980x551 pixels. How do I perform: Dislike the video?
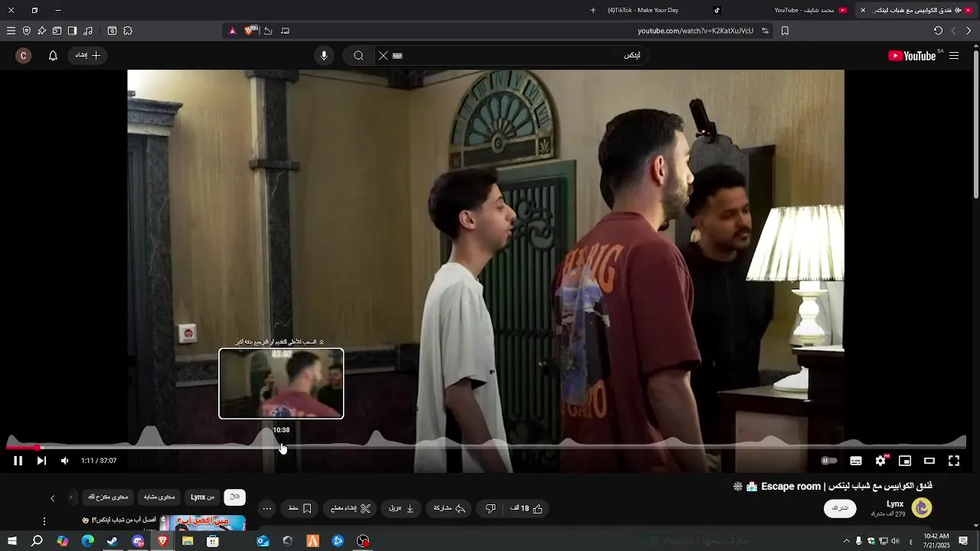point(491,508)
